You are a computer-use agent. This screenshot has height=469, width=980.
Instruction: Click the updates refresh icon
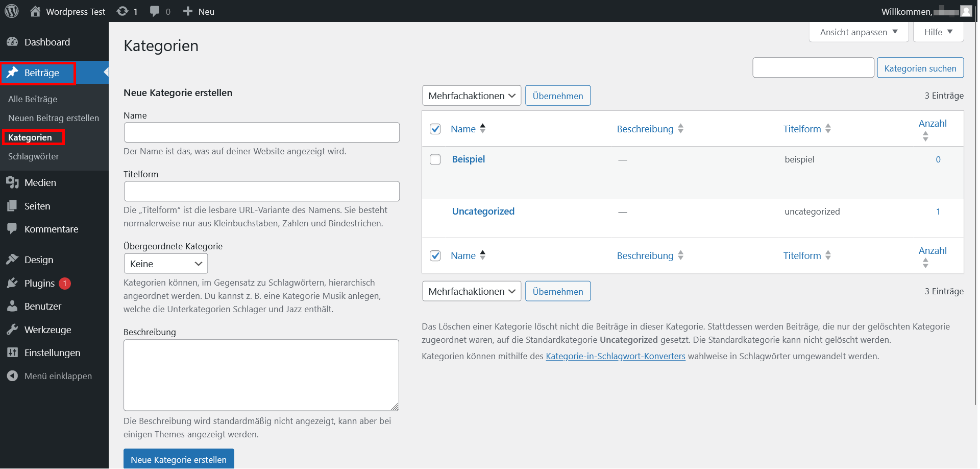point(122,11)
